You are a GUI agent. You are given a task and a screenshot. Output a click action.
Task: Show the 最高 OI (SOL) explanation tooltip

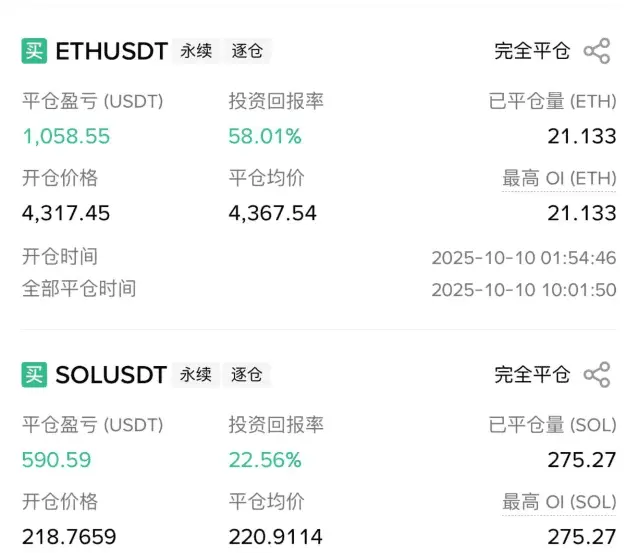click(559, 502)
